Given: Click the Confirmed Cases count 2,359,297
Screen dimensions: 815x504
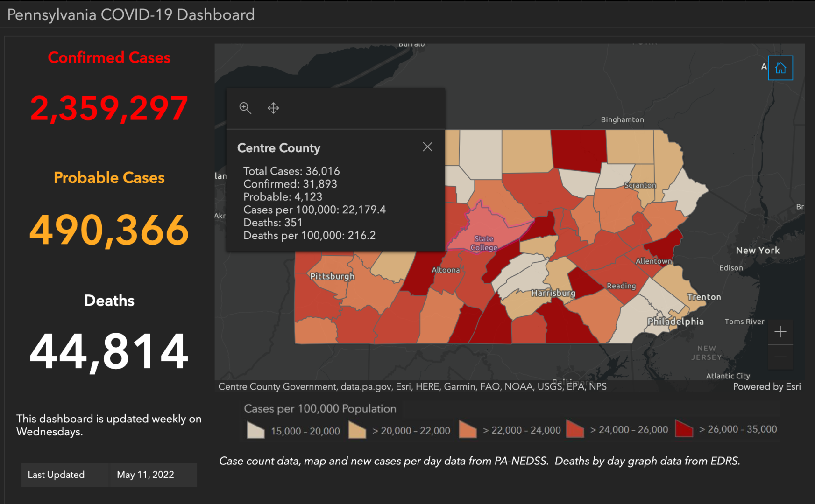Looking at the screenshot, I should 109,108.
